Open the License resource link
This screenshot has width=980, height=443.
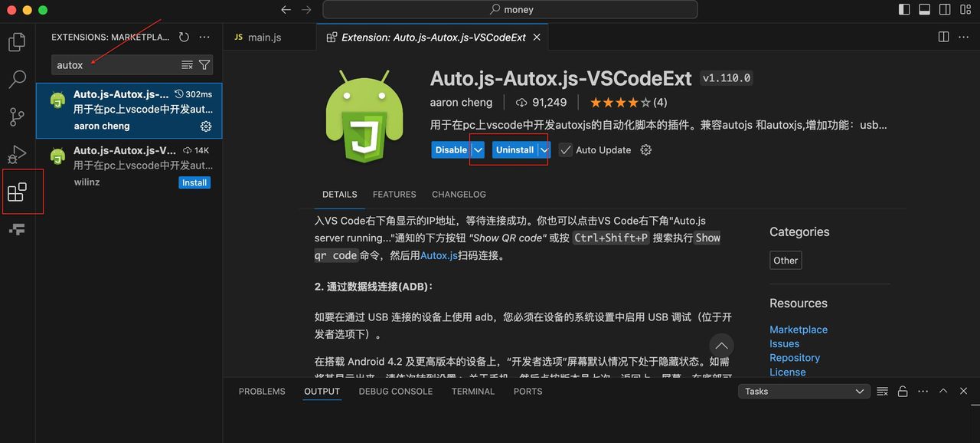(788, 372)
